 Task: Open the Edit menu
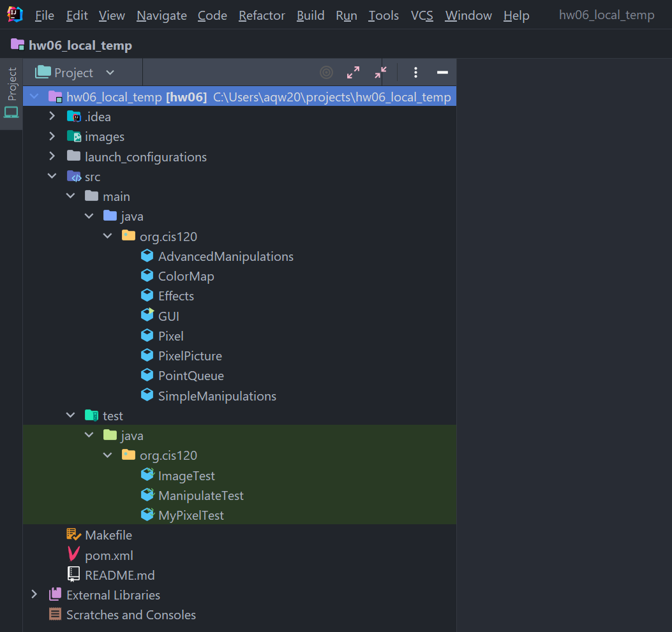[x=77, y=15]
